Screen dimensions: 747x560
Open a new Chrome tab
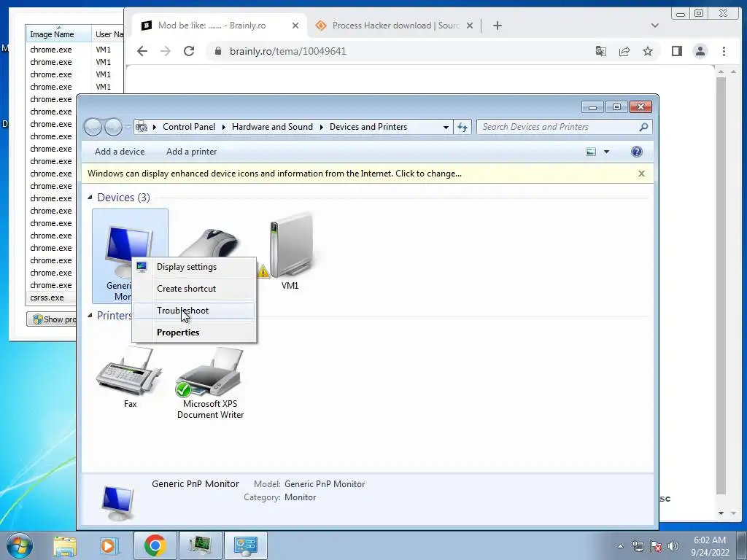pos(498,26)
